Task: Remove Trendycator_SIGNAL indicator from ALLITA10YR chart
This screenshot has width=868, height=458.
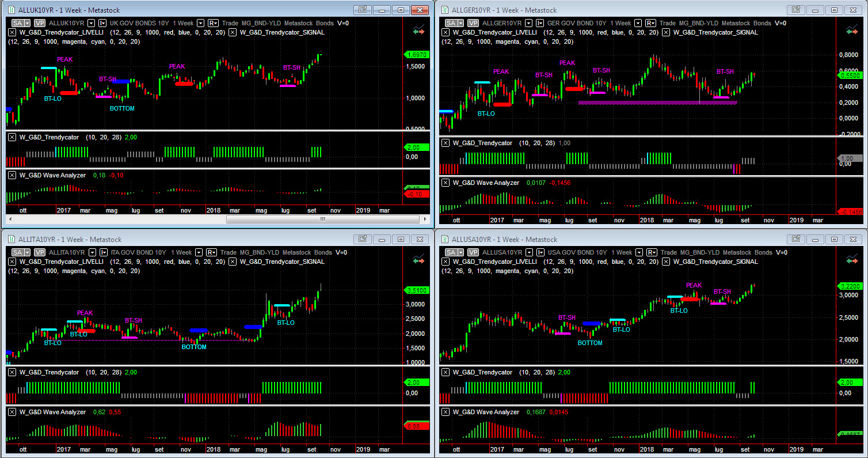Action: point(232,262)
